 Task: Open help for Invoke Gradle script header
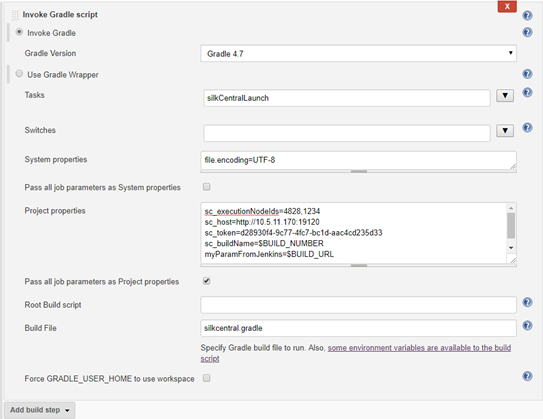[527, 15]
